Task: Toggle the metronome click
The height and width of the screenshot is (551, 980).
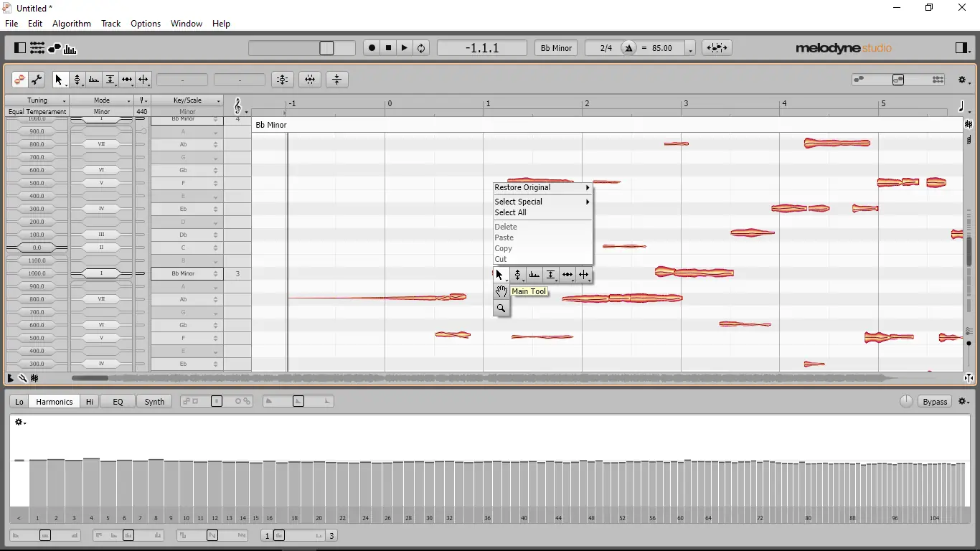Action: (x=629, y=48)
